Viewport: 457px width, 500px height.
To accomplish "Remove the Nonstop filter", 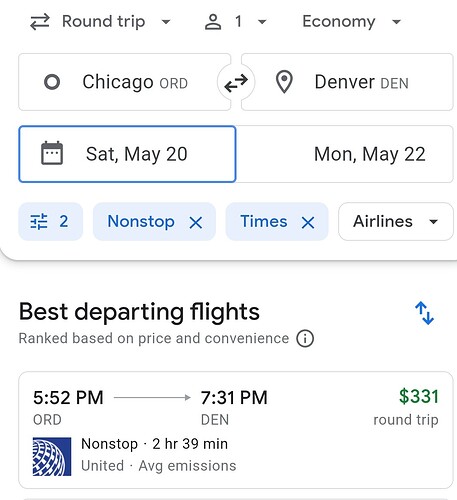I will pos(196,223).
